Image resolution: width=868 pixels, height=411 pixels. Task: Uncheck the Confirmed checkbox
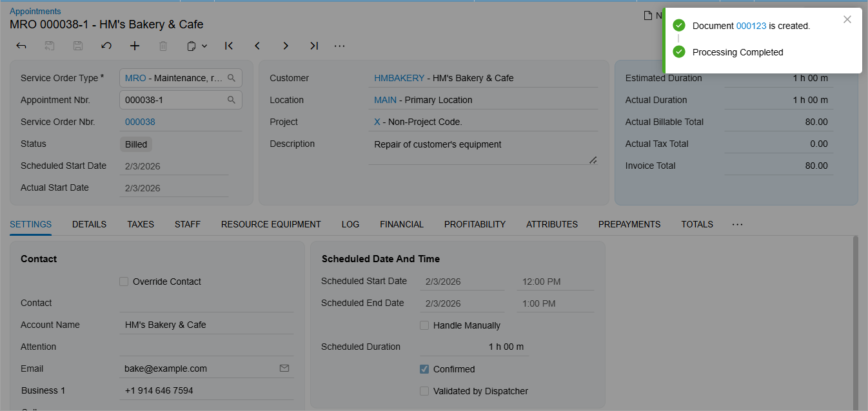(x=424, y=369)
